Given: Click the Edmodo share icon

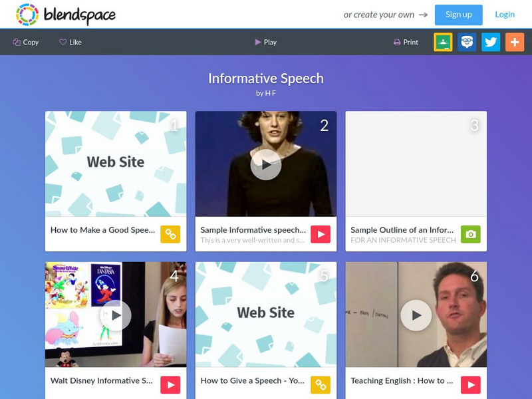Looking at the screenshot, I should click(x=467, y=42).
